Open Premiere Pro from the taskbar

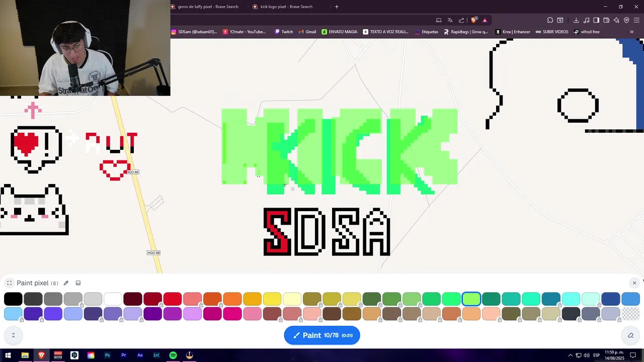(124, 355)
